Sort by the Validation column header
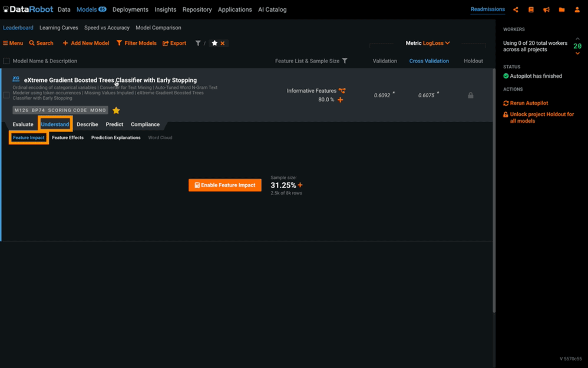 point(385,61)
